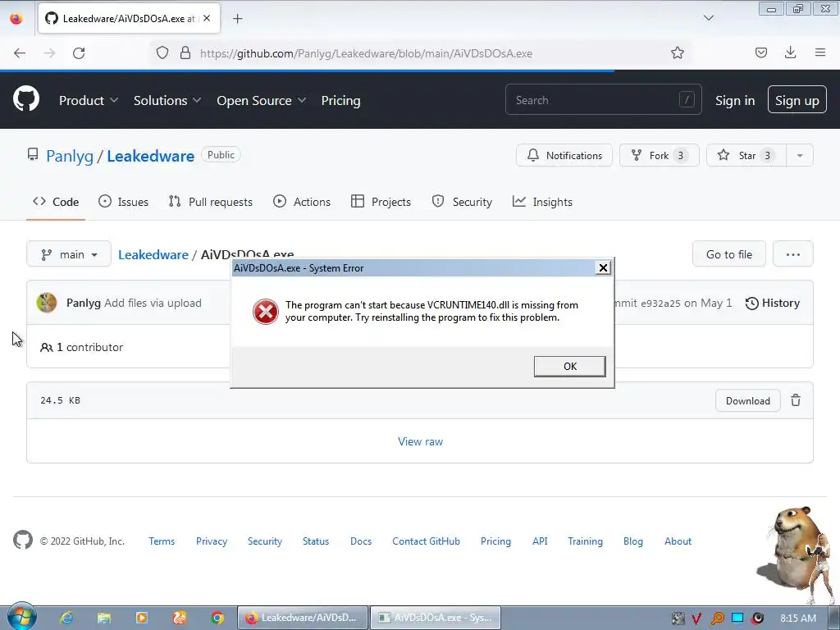Star the Leakedware repository
The image size is (840, 630).
(x=746, y=155)
